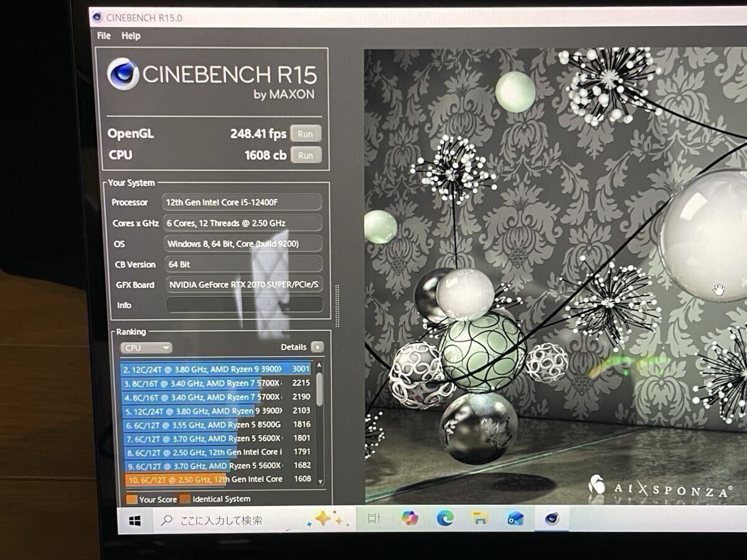Open File Explorer from the taskbar
This screenshot has width=747, height=560.
pyautogui.click(x=480, y=518)
